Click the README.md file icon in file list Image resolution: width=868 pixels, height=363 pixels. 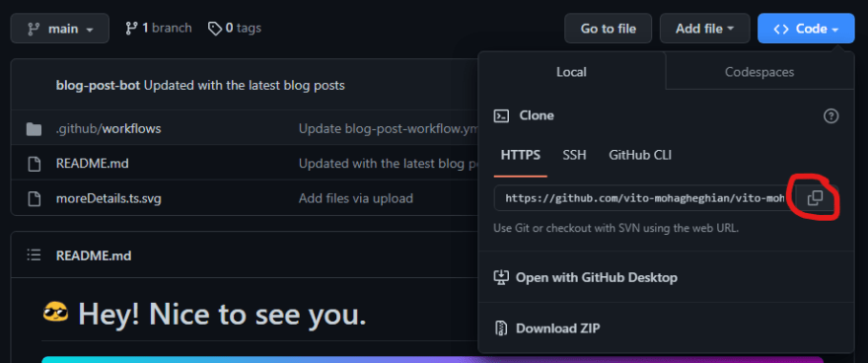pos(34,164)
